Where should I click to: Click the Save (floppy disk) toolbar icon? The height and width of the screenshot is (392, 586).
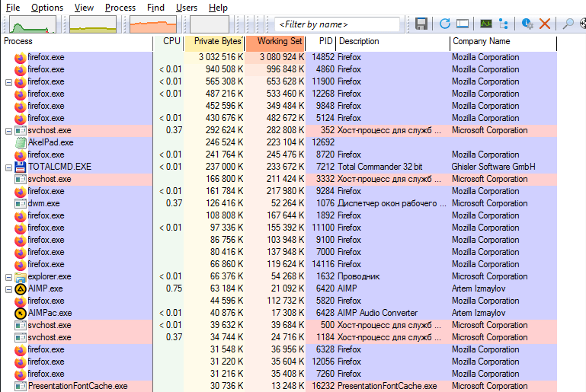tap(421, 24)
